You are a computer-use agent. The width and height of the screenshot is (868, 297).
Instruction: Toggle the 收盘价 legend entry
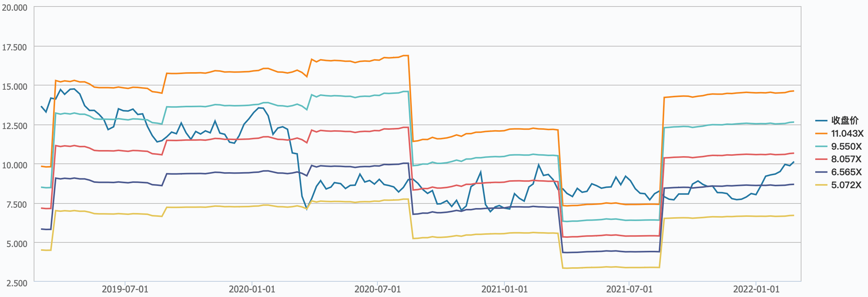pos(845,121)
